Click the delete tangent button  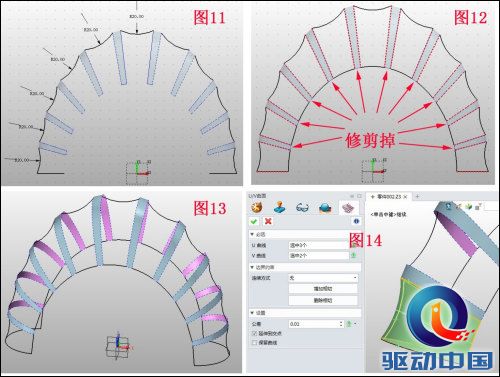[323, 300]
